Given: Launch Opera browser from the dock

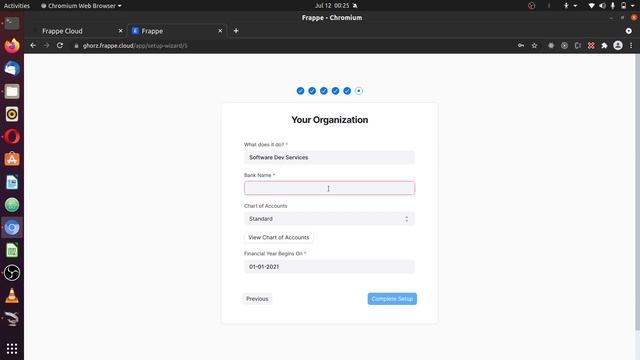Looking at the screenshot, I should pyautogui.click(x=12, y=137).
